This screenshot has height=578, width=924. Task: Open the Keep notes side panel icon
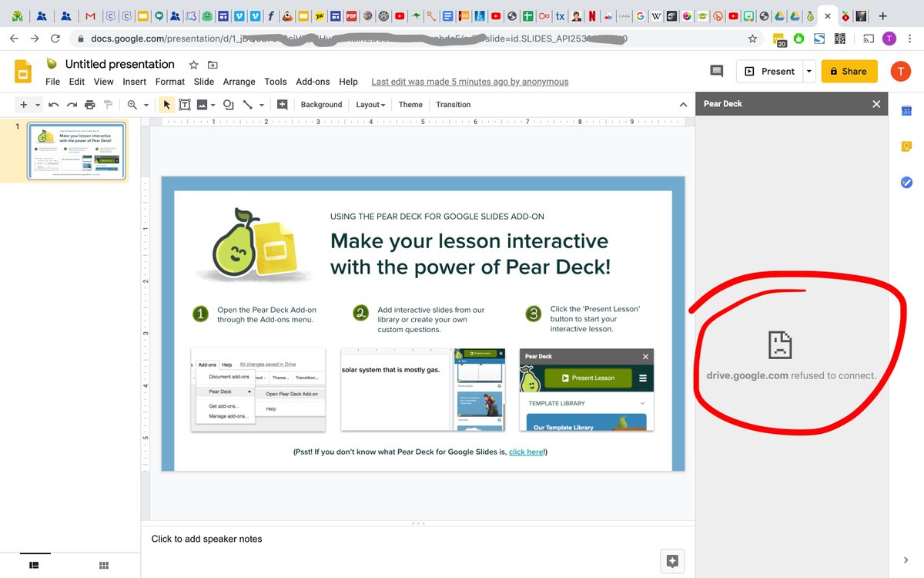[906, 146]
